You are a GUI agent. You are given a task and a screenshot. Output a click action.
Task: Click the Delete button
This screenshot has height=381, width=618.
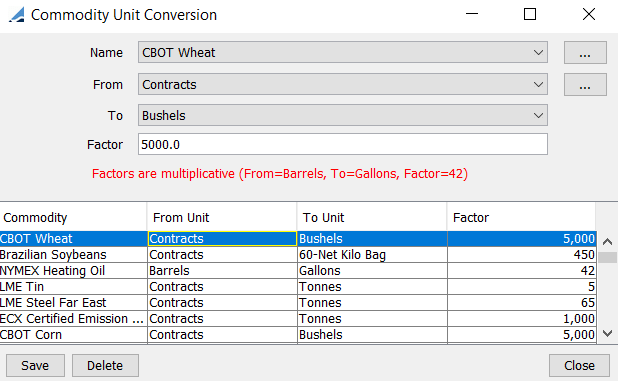click(105, 365)
